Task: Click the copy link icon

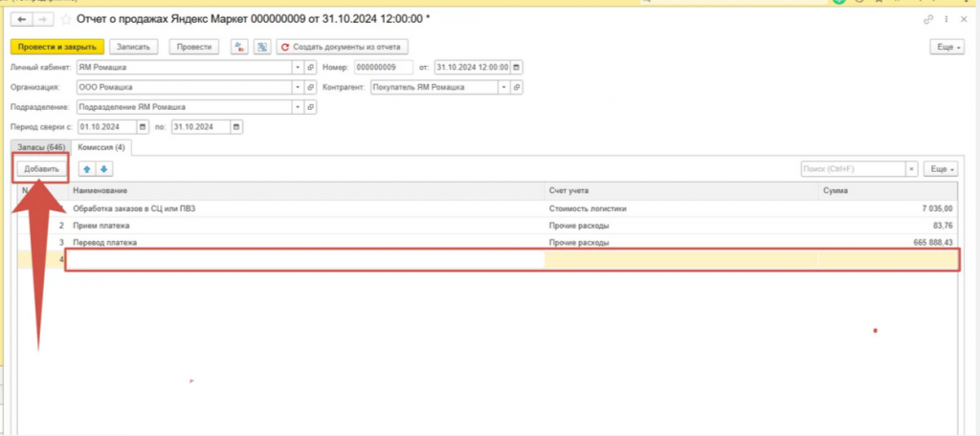Action: point(927,19)
